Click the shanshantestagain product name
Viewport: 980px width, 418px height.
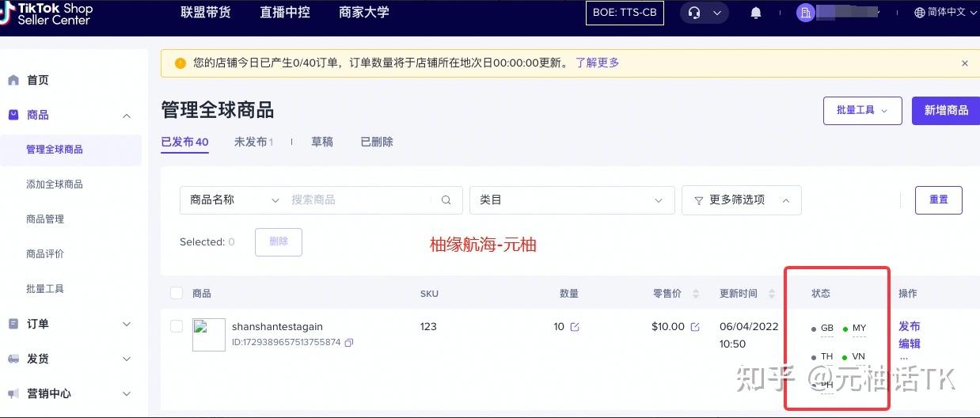click(x=277, y=326)
